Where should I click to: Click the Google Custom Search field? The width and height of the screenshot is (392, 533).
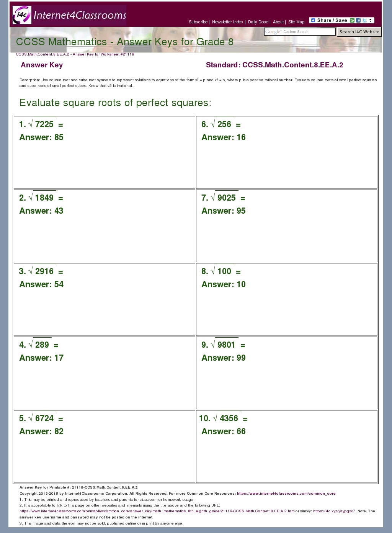[300, 32]
